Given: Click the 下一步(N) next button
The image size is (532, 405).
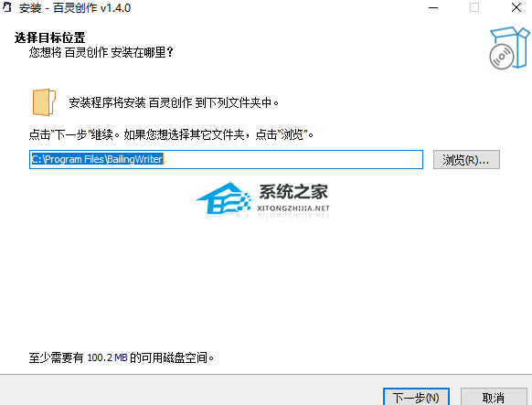Looking at the screenshot, I should [x=416, y=397].
